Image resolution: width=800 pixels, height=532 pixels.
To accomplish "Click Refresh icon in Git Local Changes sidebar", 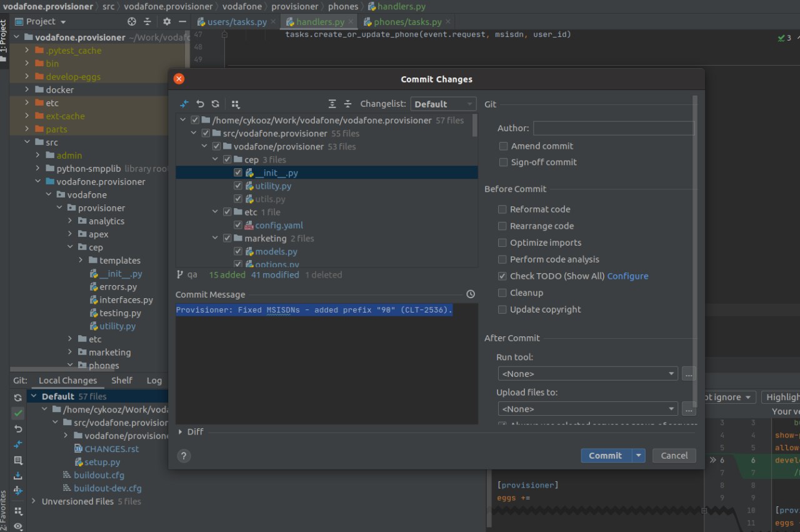I will pos(18,398).
